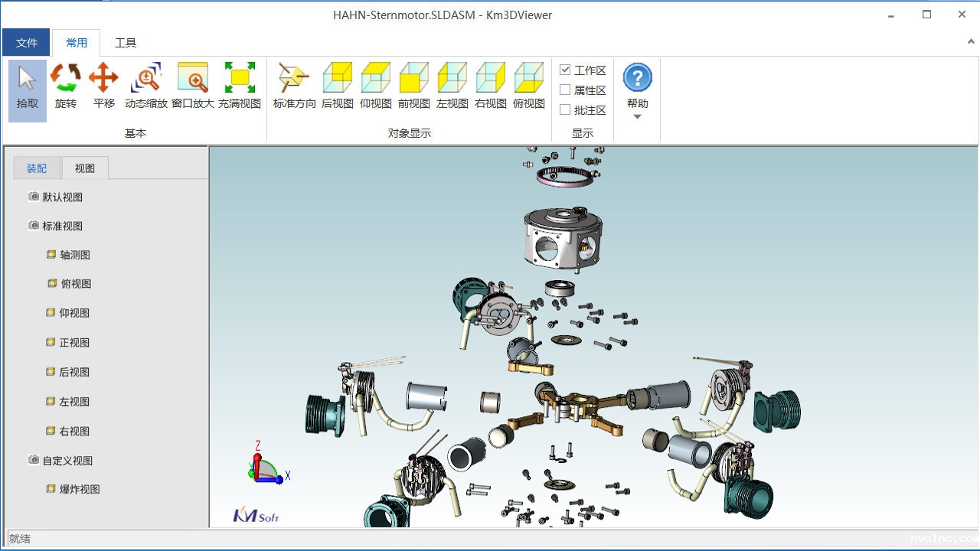Select 爆炸视图 in the view tree

pos(80,490)
